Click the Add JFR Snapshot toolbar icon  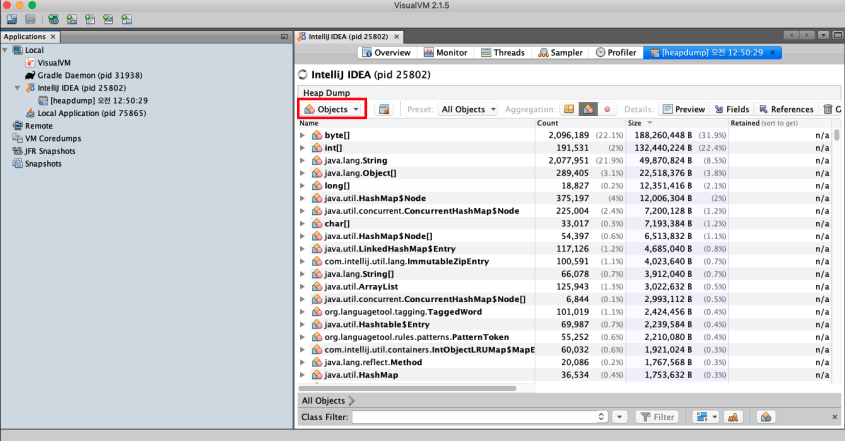[x=108, y=19]
